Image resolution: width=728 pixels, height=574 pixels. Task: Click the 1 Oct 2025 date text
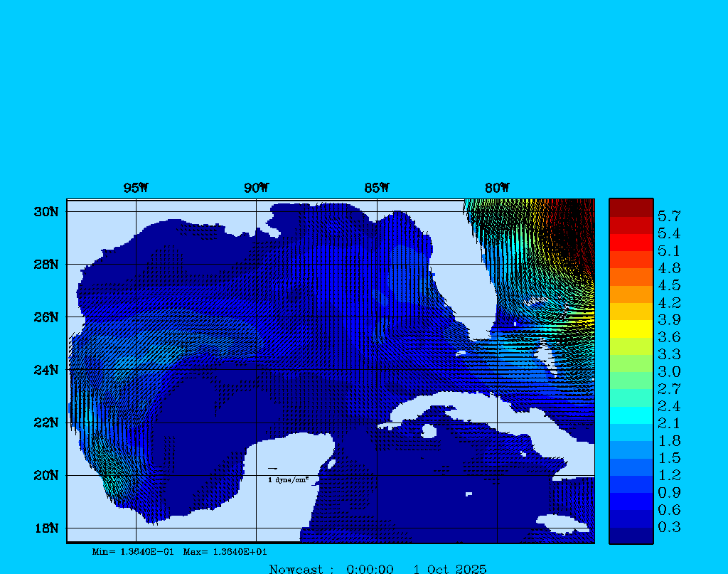click(x=449, y=569)
